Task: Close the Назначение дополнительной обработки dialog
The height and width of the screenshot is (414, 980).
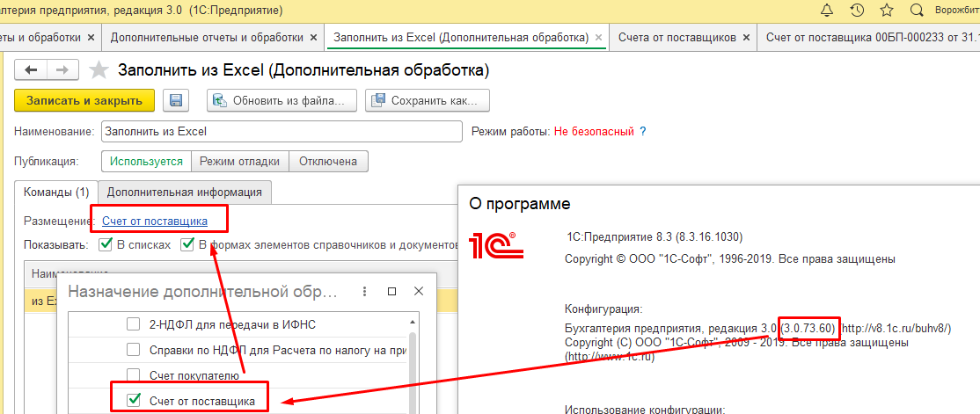Action: pos(419,292)
